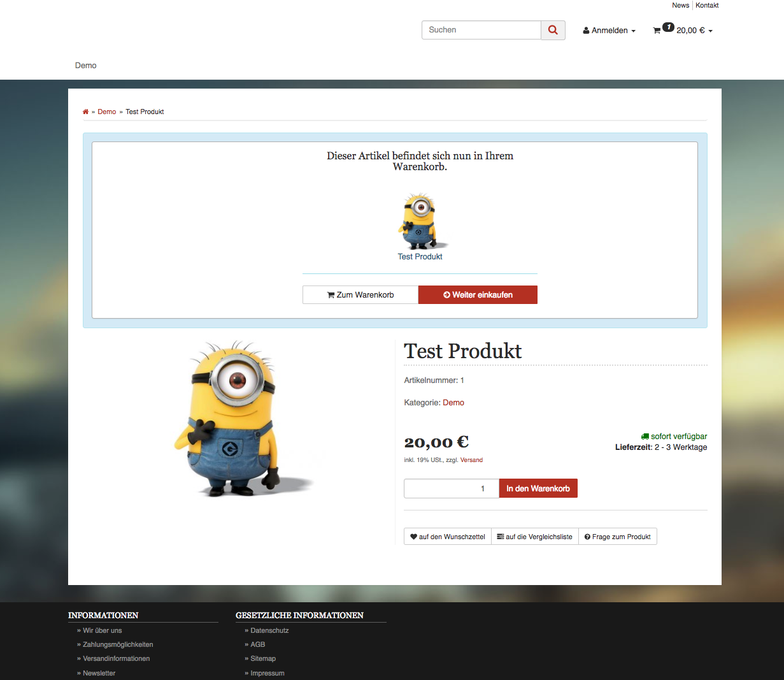
Task: Add to comparison list Vergleichsliste
Action: (534, 537)
